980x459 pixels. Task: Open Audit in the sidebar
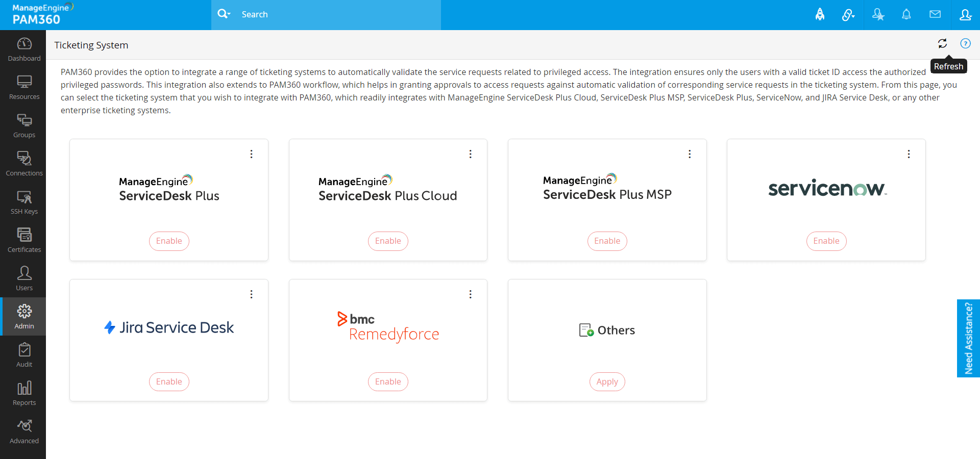point(24,355)
